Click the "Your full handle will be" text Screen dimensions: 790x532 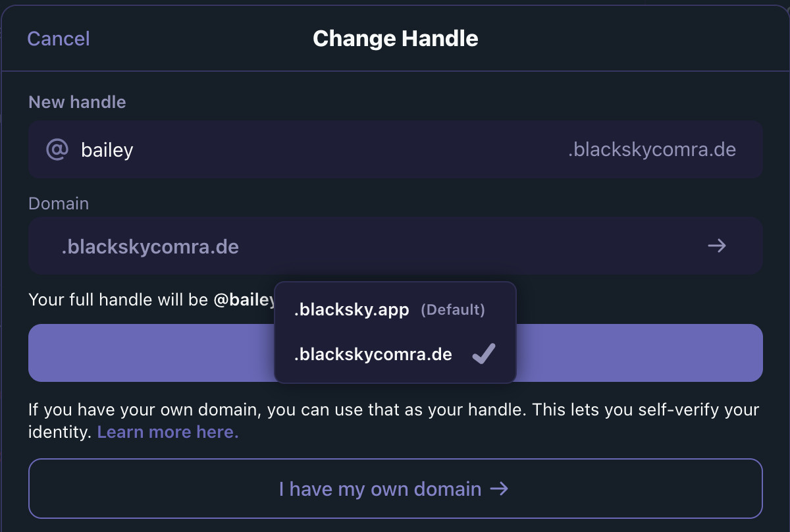click(118, 300)
